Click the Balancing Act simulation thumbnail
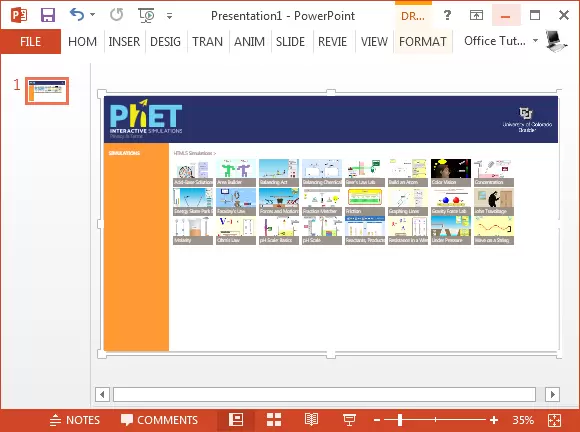Screen dimensions: 580x432 [x=279, y=173]
